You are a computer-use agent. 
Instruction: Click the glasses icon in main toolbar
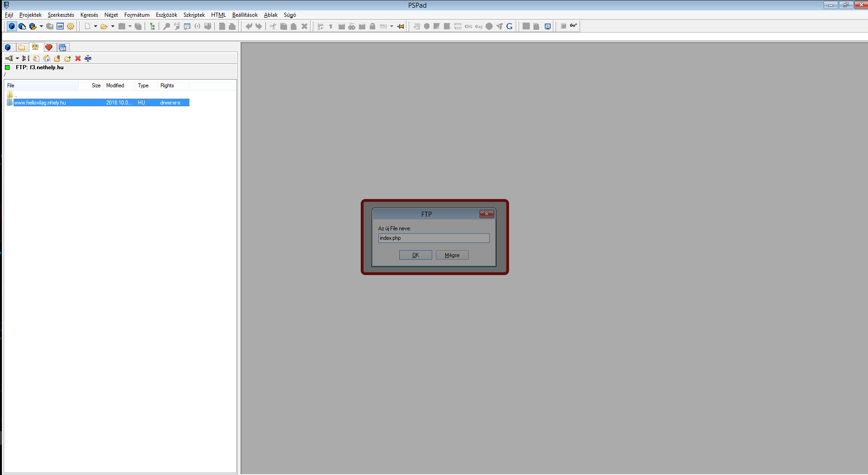pyautogui.click(x=573, y=26)
